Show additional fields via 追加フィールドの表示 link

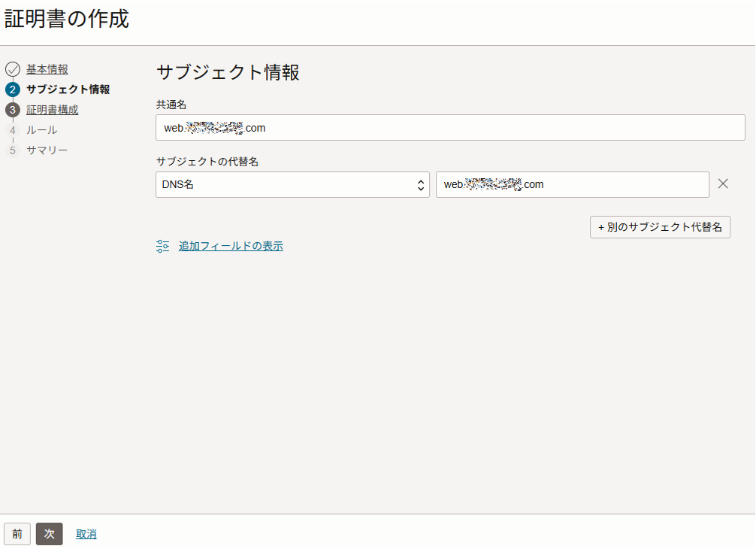(x=231, y=246)
